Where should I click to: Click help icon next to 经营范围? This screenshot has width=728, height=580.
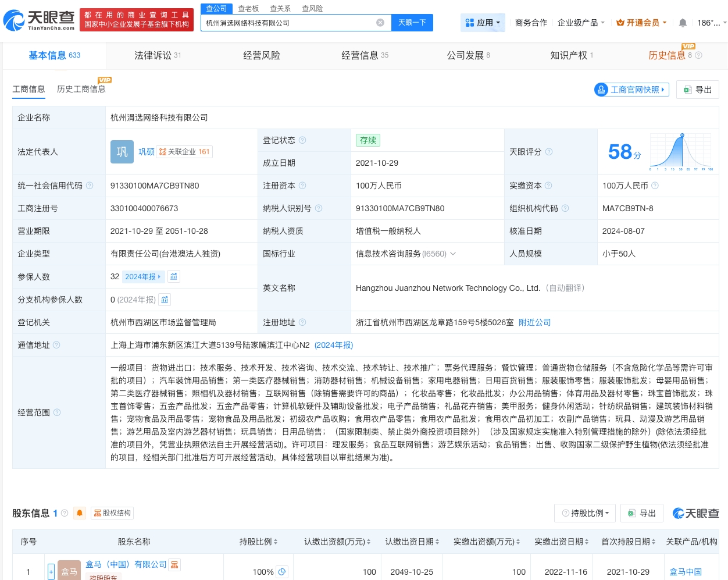[57, 412]
